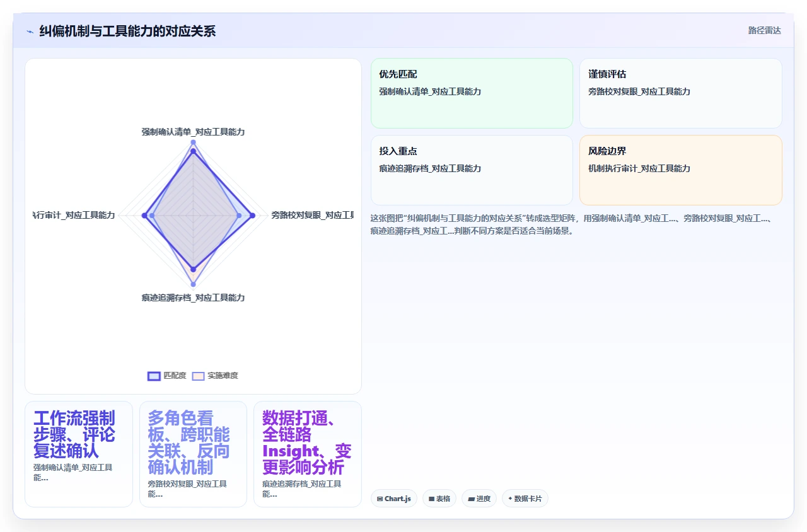Screen dimensions: 807x532
Task: Click the 工作流强制步骤 data card
Action: 79,454
